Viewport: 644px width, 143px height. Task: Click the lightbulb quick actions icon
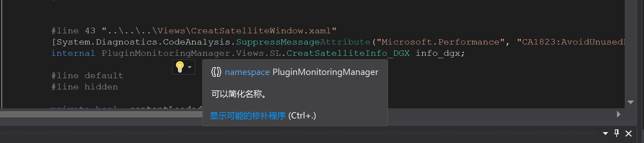[180, 67]
